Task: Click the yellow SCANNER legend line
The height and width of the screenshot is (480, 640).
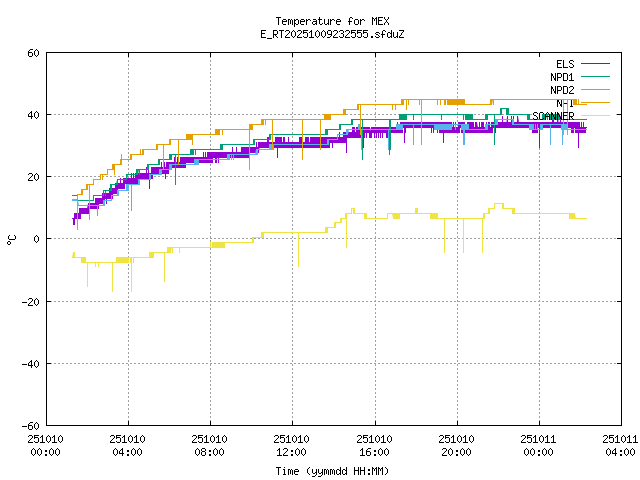Action: (x=595, y=116)
